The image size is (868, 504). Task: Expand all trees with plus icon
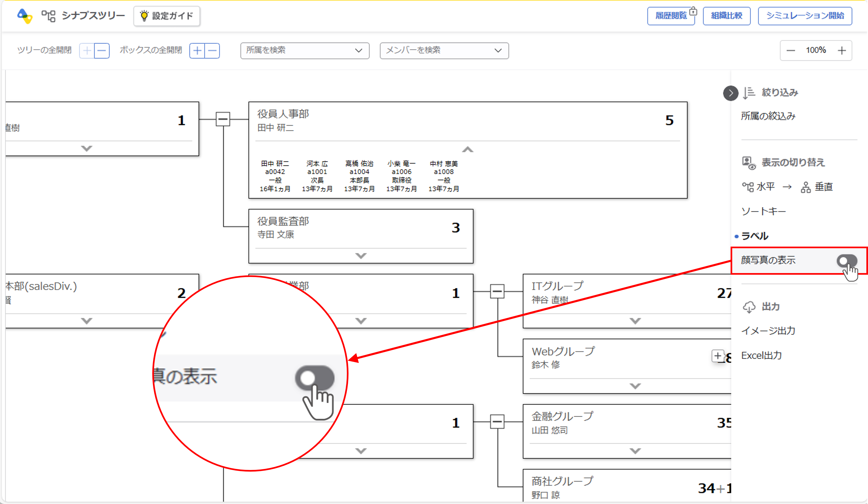[x=87, y=51]
